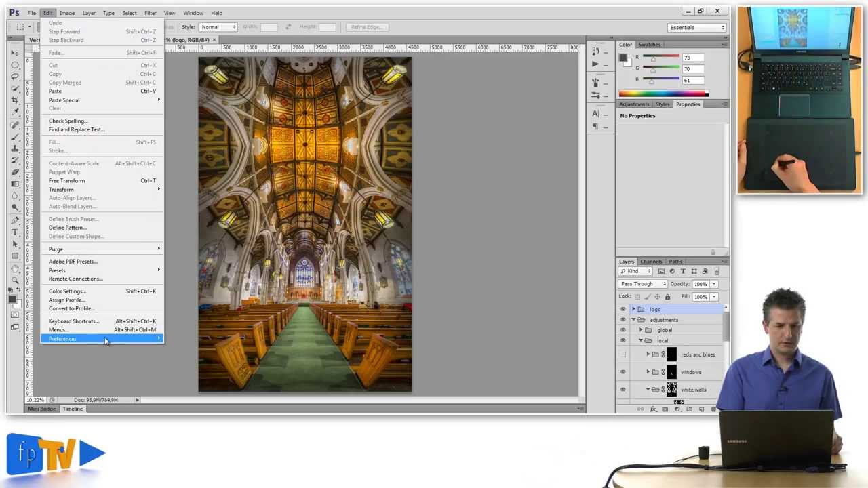Expand the reds and blues group

click(648, 354)
